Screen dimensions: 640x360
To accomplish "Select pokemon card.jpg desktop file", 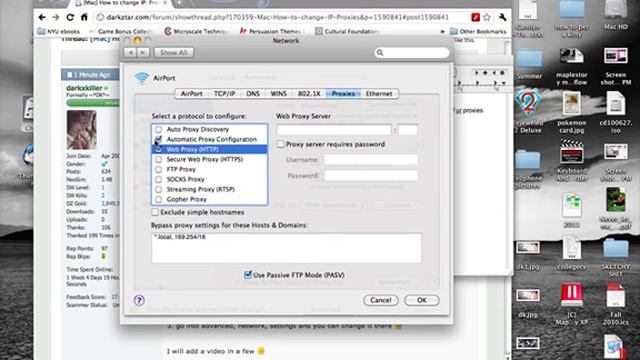I will [571, 112].
